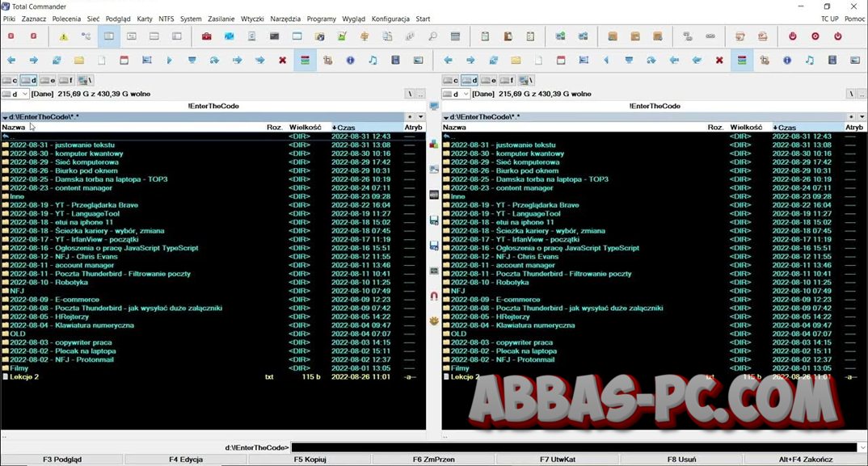Click the yellow warning triangle toolbar icon
This screenshot has width=868, height=466.
63,36
